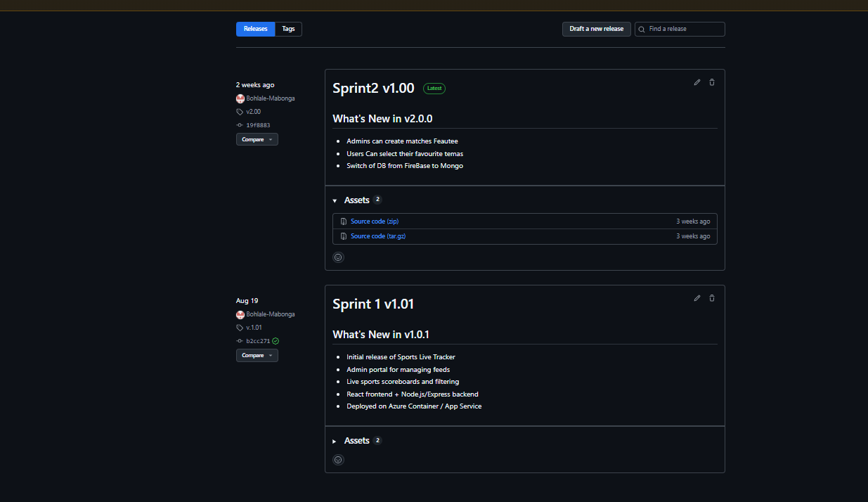Switch to the Tags tab
Viewport: 868px width, 502px height.
[288, 29]
